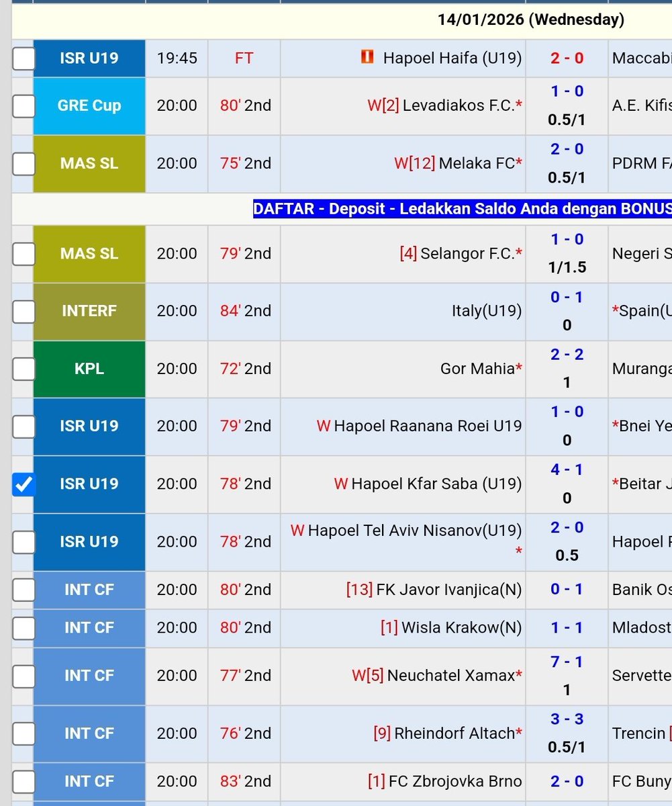Tick the checkbox for Levadiakos F.C. match
The width and height of the screenshot is (672, 806).
pos(23,105)
